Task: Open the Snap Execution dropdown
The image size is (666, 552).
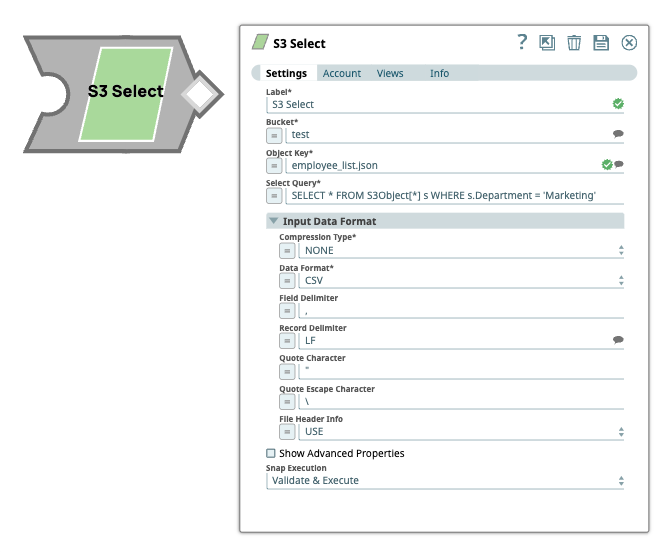Action: 445,481
